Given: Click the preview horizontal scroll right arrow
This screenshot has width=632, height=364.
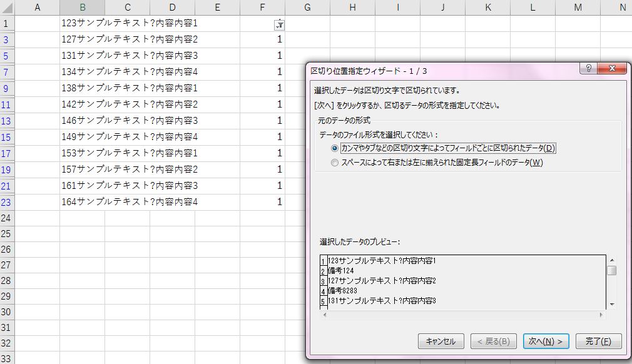Looking at the screenshot, I should 601,315.
